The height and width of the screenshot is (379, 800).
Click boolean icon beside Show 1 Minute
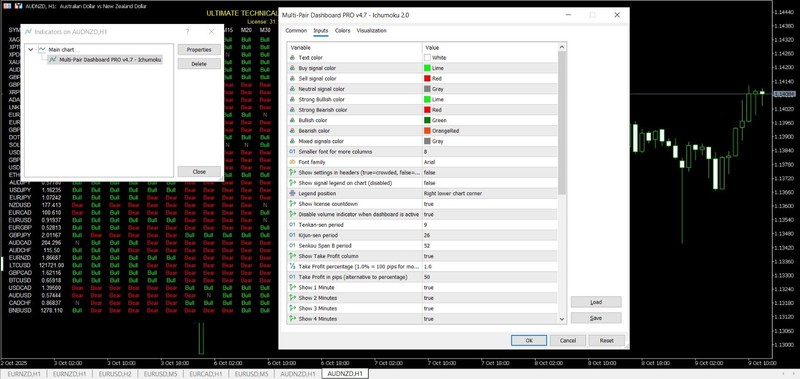292,287
